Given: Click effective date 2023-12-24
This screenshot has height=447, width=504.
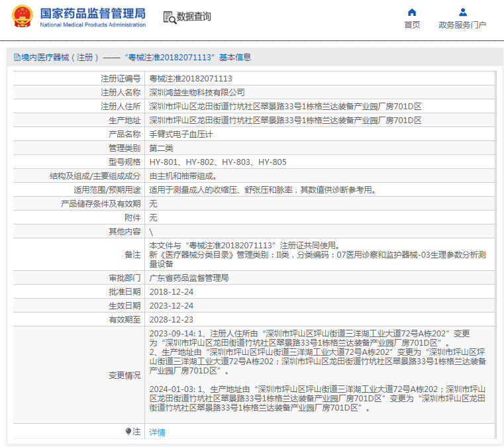Looking at the screenshot, I should [172, 305].
